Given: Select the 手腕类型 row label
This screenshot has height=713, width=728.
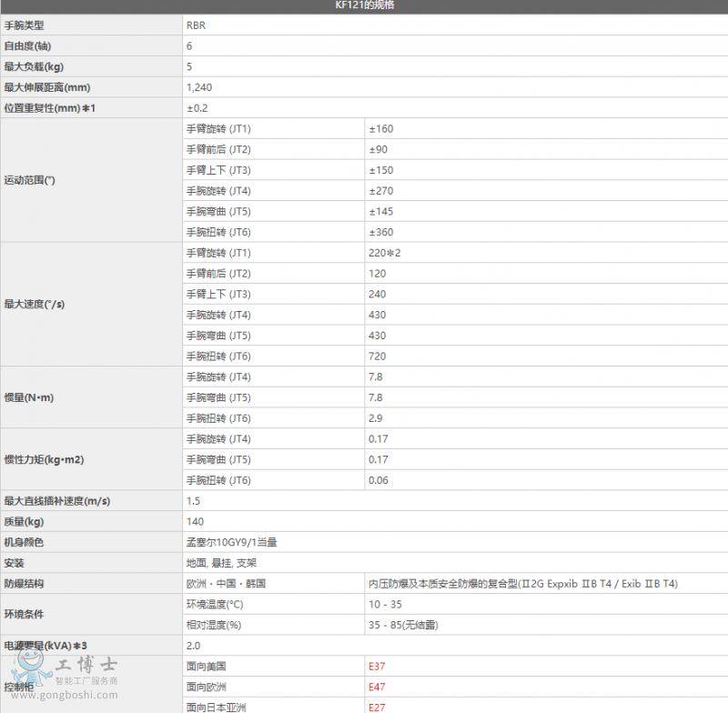Looking at the screenshot, I should click(24, 25).
